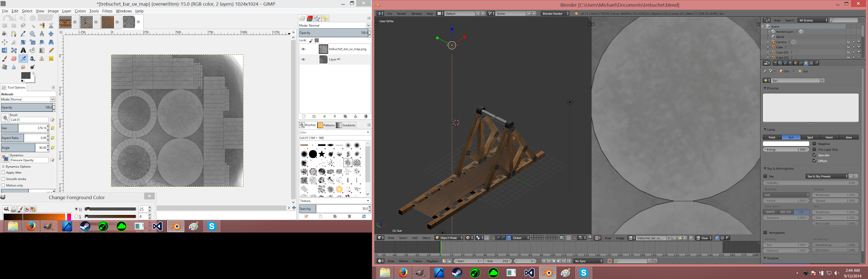Select the Eraser tool in GIMP toolbox
The height and width of the screenshot is (279, 868).
click(14, 59)
